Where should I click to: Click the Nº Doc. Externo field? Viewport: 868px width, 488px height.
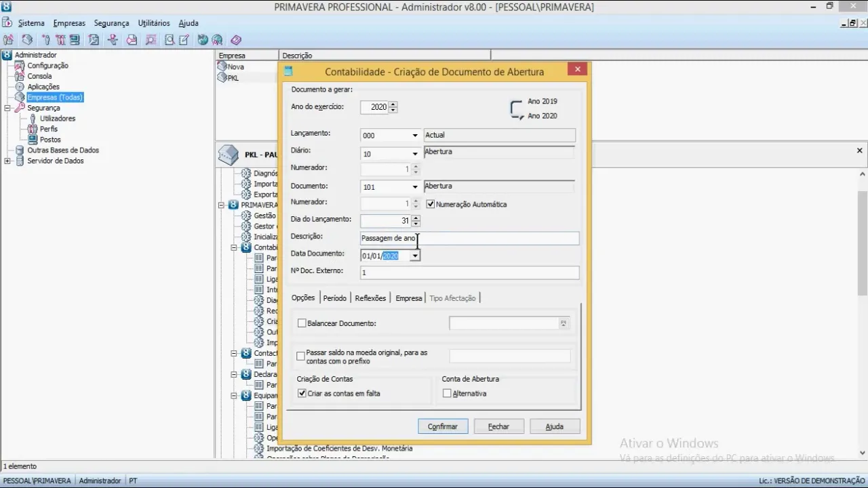[470, 272]
